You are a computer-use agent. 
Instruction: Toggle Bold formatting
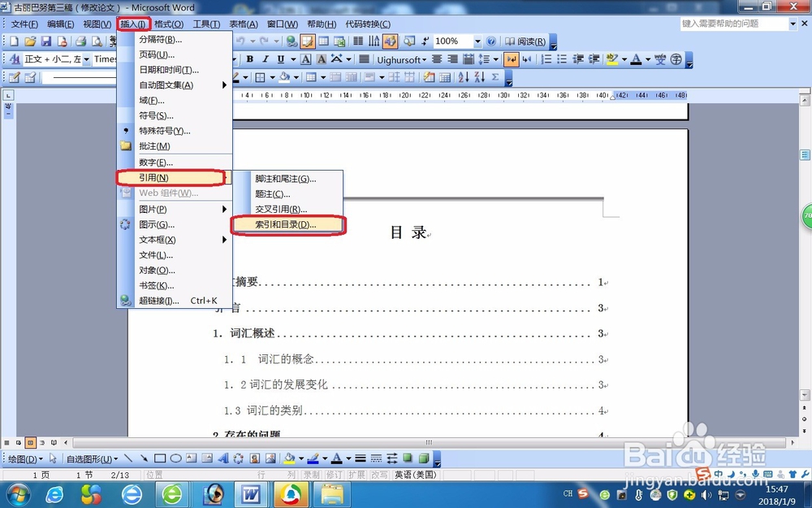tap(250, 59)
